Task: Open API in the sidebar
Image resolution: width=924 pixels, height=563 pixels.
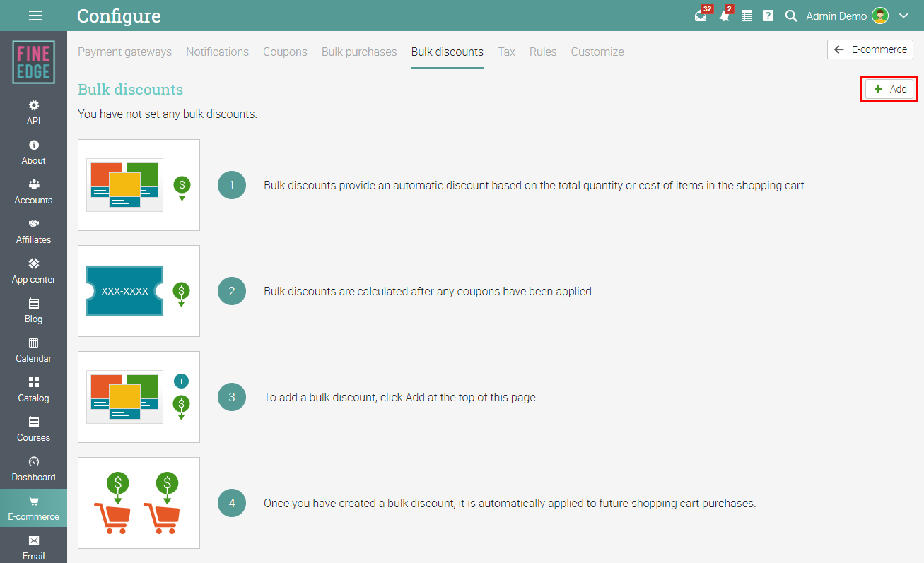Action: pos(33,112)
